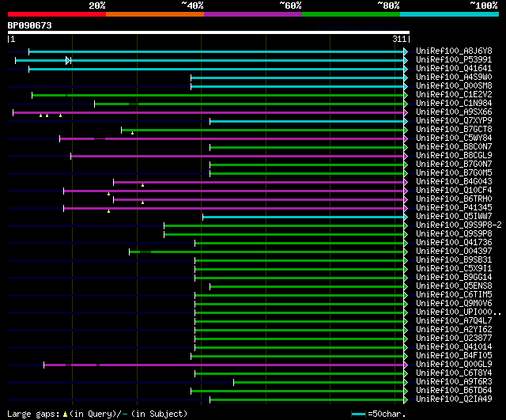
Task: Select the UniRef100_Q41736 label
Action: [x=454, y=243]
